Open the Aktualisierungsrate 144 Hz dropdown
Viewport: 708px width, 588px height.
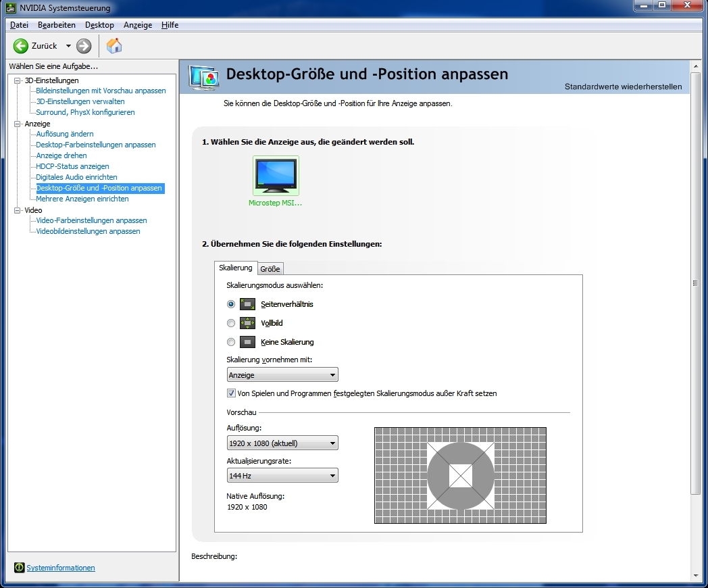coord(282,476)
